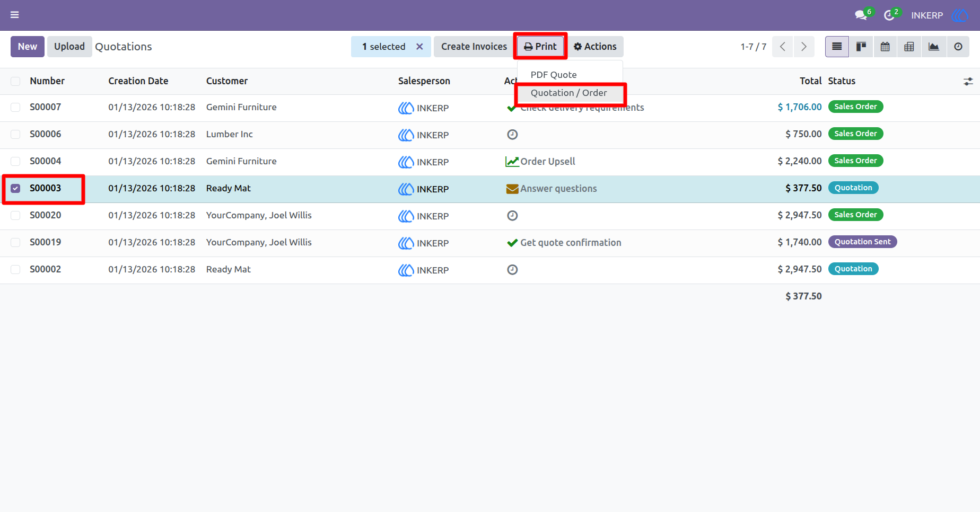Viewport: 980px width, 512px height.
Task: Open the Print dropdown button
Action: (540, 47)
